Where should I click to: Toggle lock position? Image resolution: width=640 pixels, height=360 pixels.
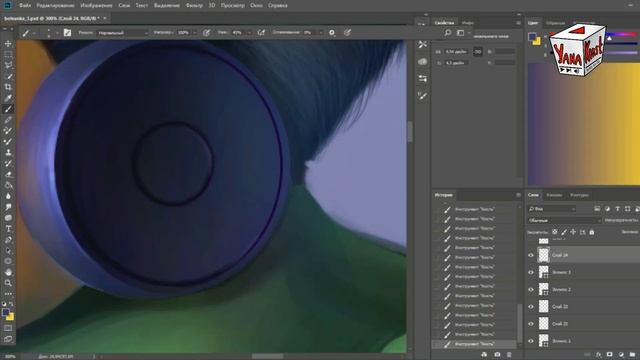(573, 232)
